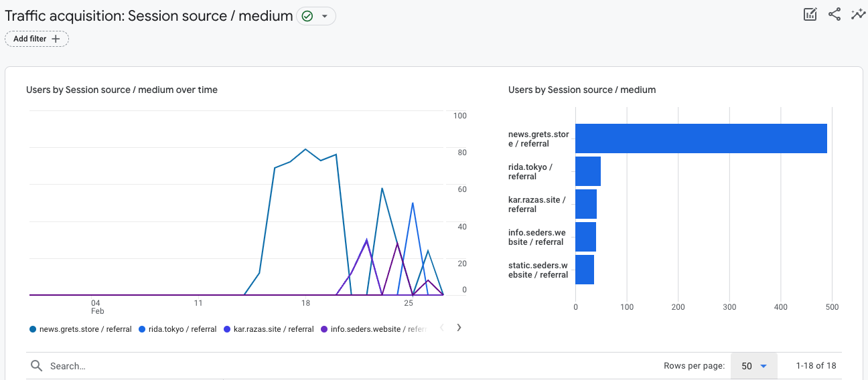This screenshot has height=380, width=868.
Task: Select the info.seders.website bar in bar chart
Action: (585, 237)
